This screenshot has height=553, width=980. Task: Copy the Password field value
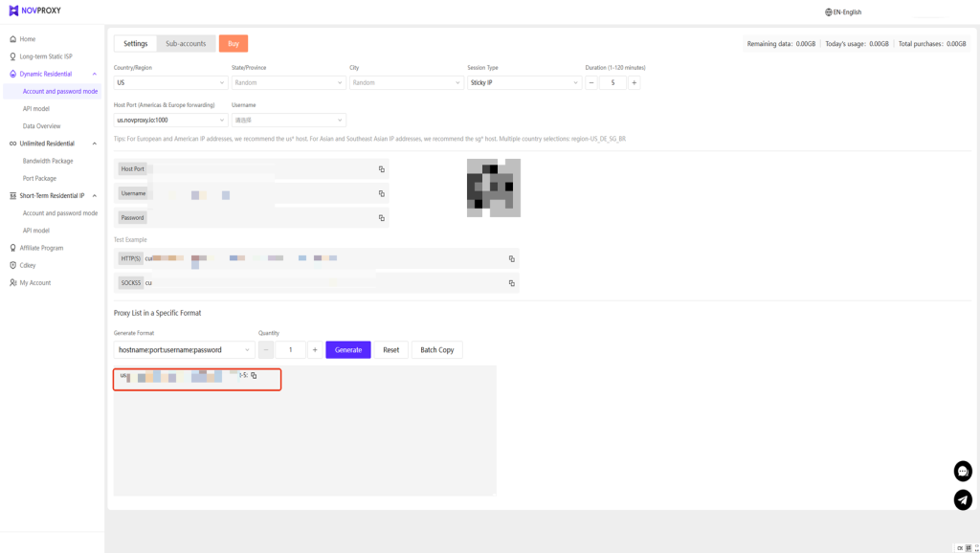coord(381,218)
